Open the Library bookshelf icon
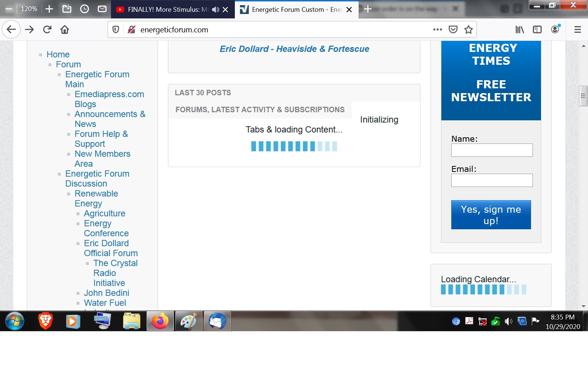Viewport: 588px width, 368px height. [520, 29]
